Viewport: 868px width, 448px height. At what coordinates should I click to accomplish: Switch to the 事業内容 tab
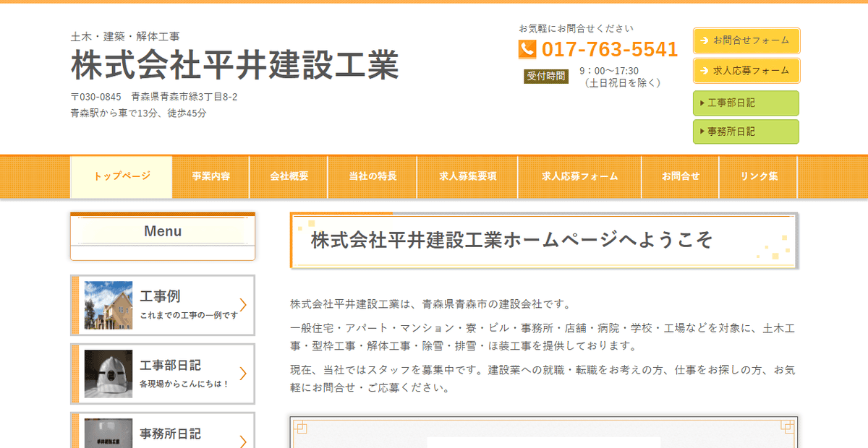(210, 176)
